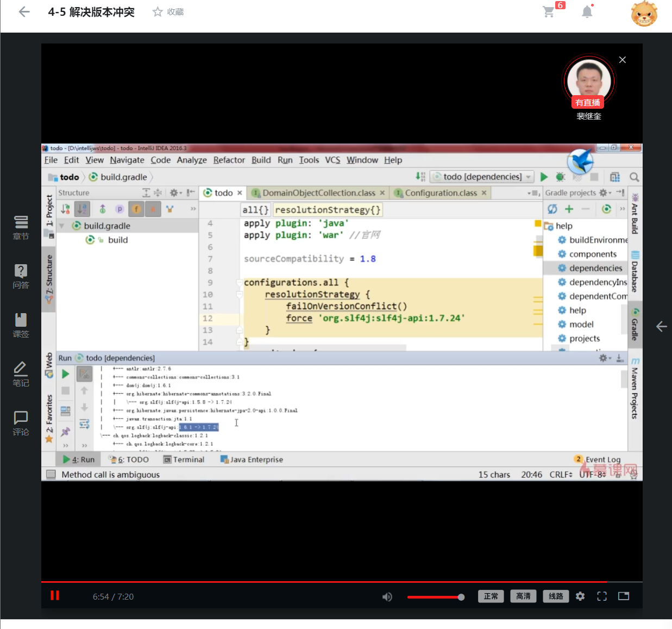Mute the video with the speaker icon
This screenshot has width=672, height=629.
coord(387,597)
